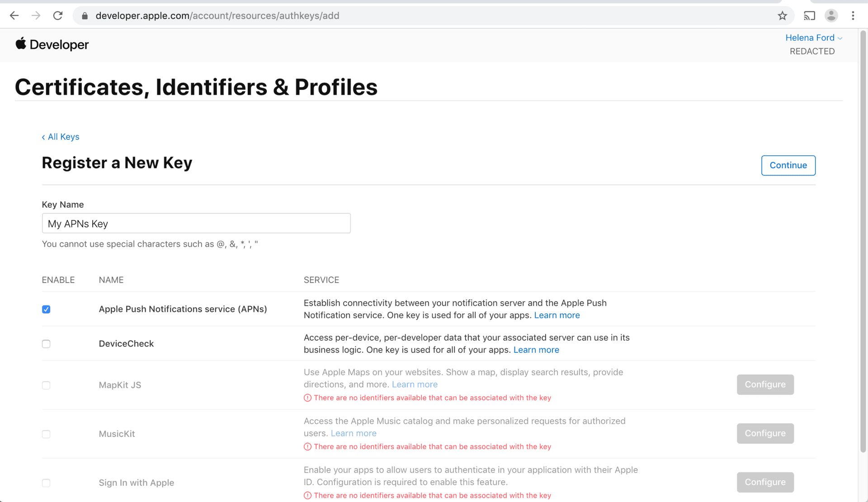The image size is (868, 502).
Task: Click the cast screen icon
Action: click(809, 16)
